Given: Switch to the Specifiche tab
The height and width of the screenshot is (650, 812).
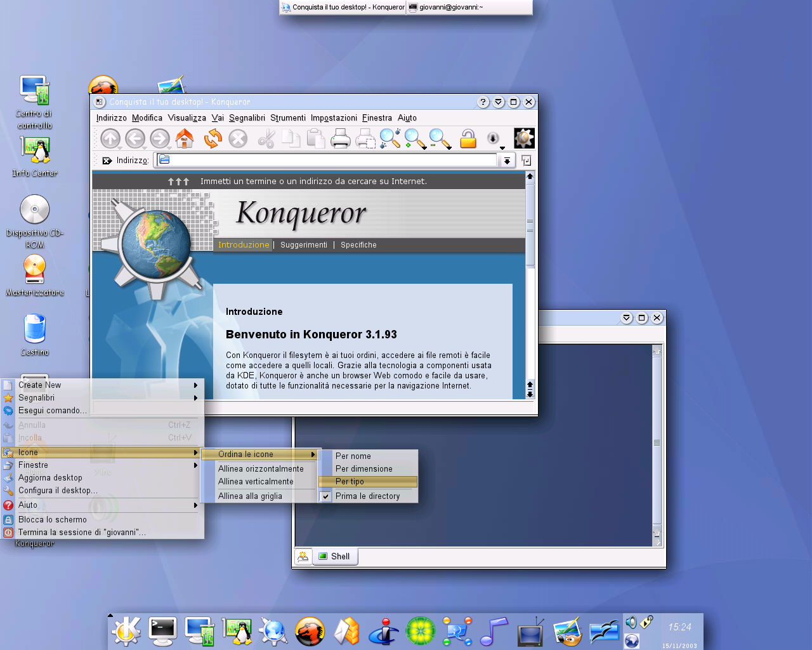Looking at the screenshot, I should 358,245.
